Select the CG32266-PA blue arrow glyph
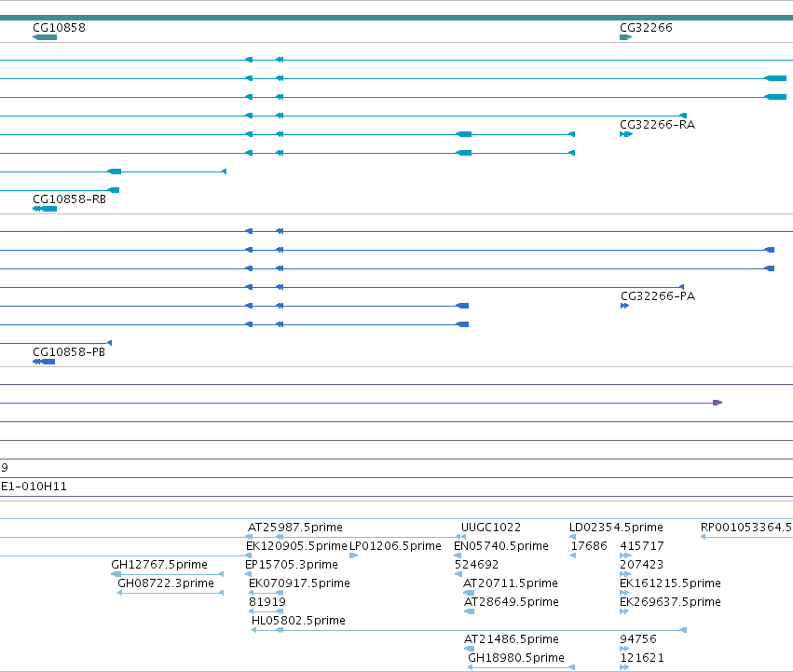 tap(624, 306)
